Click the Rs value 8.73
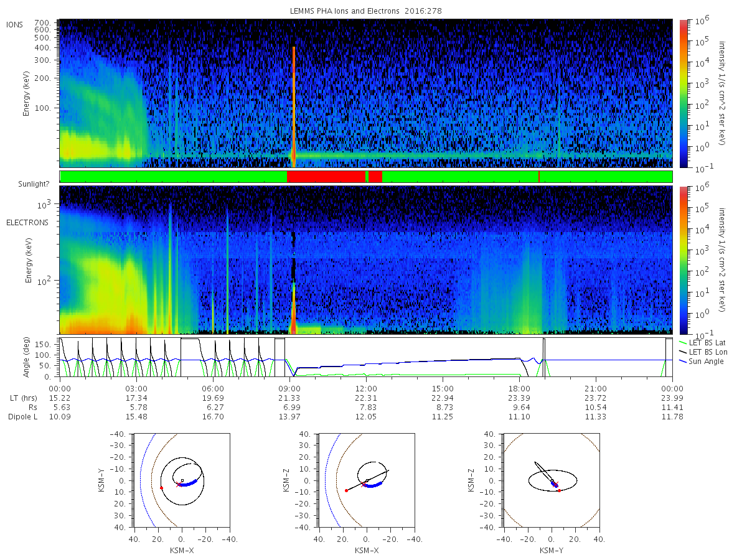The height and width of the screenshot is (560, 747). (x=443, y=408)
